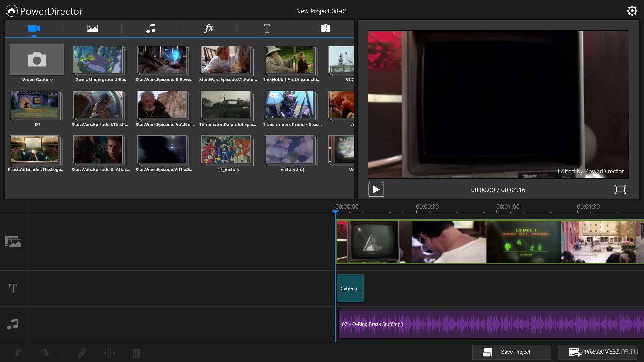Switch to the music library tab
Screen dimensions: 644x362
[151, 28]
